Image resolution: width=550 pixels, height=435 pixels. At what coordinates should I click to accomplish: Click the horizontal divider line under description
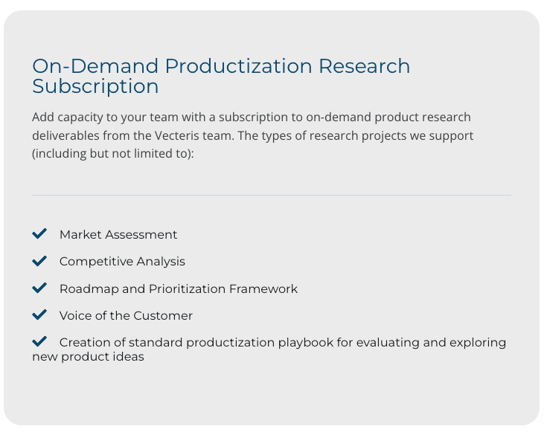pyautogui.click(x=271, y=195)
